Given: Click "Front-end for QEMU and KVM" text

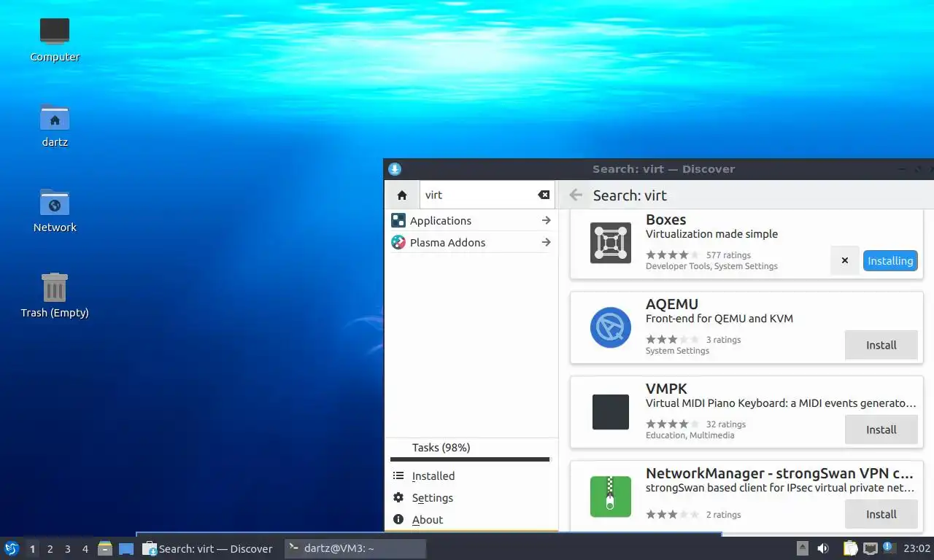Looking at the screenshot, I should click(719, 319).
